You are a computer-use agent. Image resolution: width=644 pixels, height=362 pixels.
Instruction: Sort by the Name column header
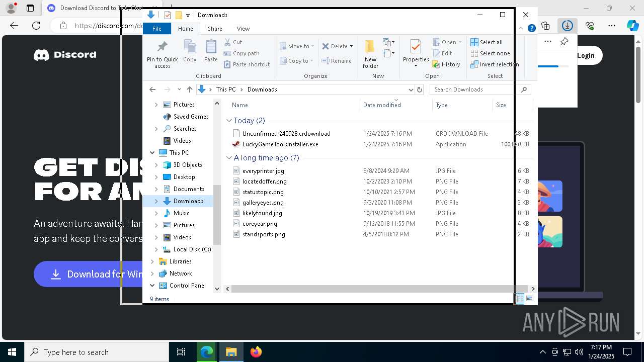(x=294, y=105)
